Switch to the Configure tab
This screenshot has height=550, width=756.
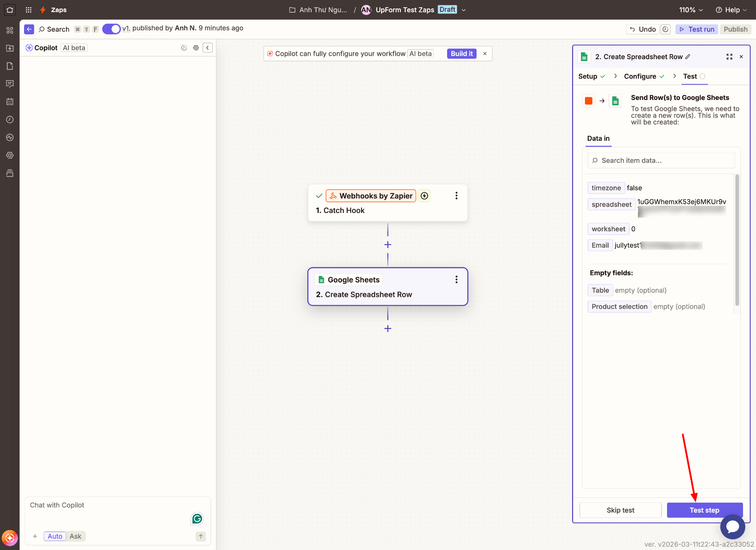click(645, 76)
